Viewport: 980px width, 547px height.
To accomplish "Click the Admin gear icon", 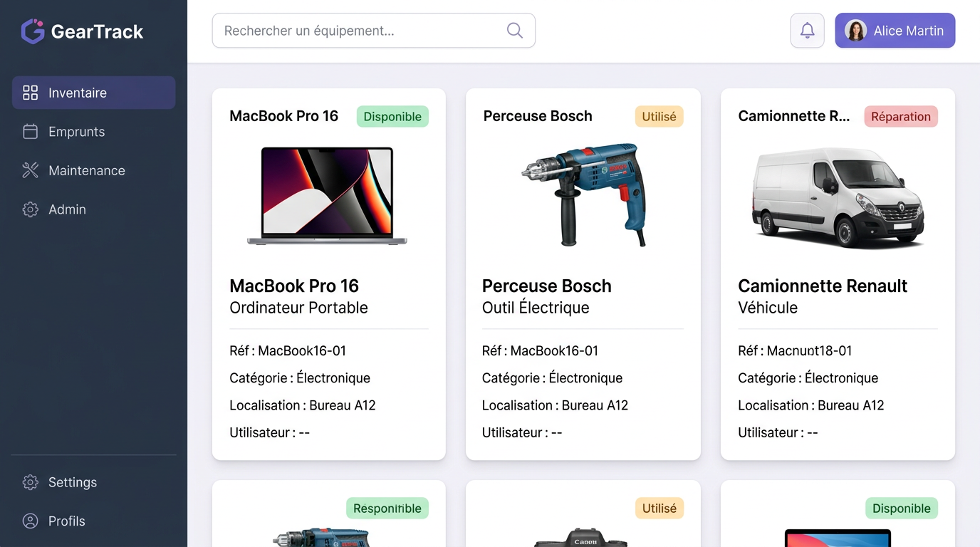I will pos(30,209).
